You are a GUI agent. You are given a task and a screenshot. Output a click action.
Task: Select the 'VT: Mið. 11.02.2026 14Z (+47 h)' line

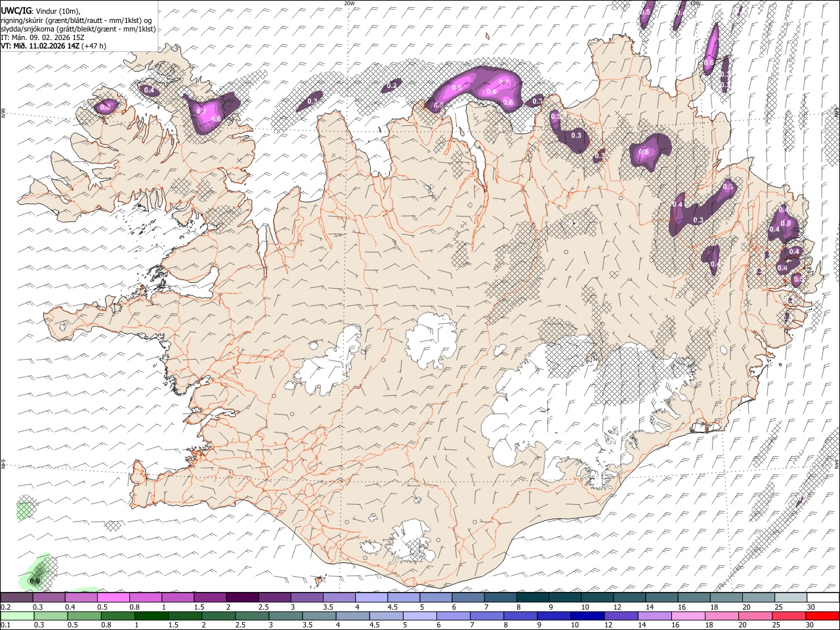(x=53, y=46)
